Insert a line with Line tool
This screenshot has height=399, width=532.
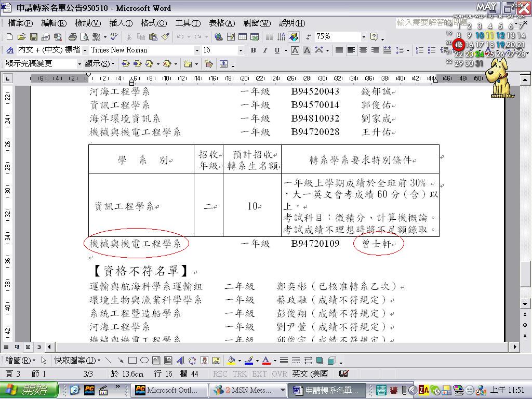(x=108, y=361)
